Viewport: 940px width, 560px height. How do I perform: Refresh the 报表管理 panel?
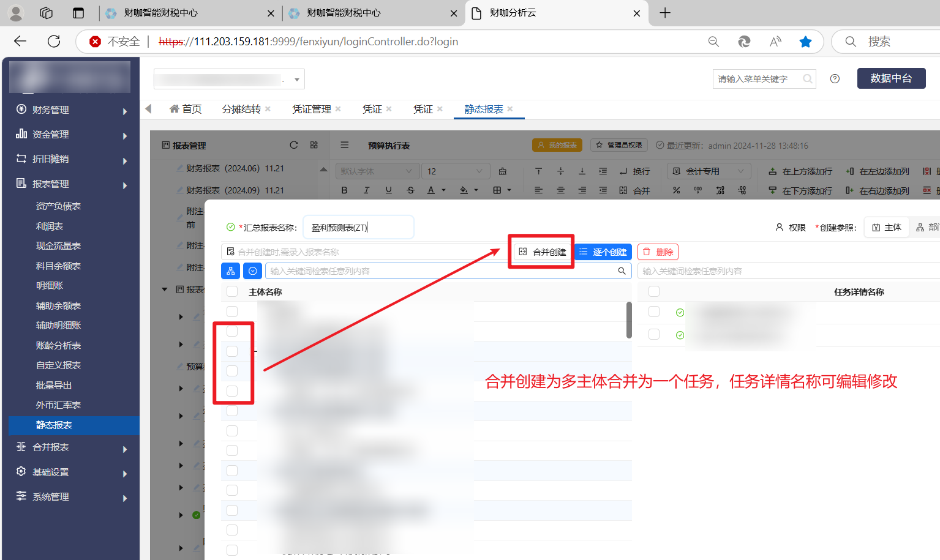(x=294, y=145)
